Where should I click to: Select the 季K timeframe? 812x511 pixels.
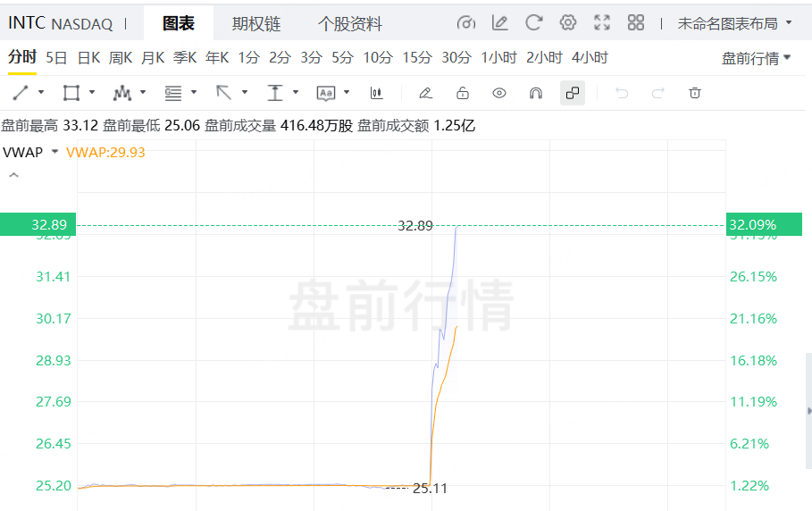coord(185,57)
